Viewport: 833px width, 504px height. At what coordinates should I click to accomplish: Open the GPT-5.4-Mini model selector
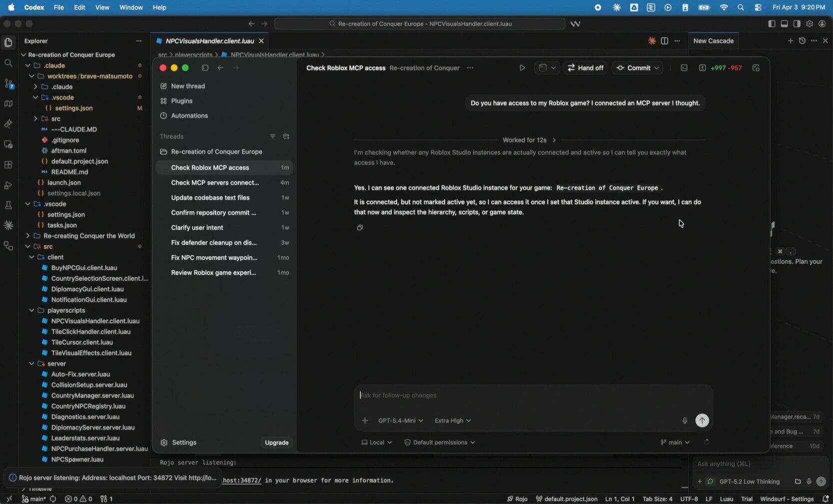tap(401, 421)
